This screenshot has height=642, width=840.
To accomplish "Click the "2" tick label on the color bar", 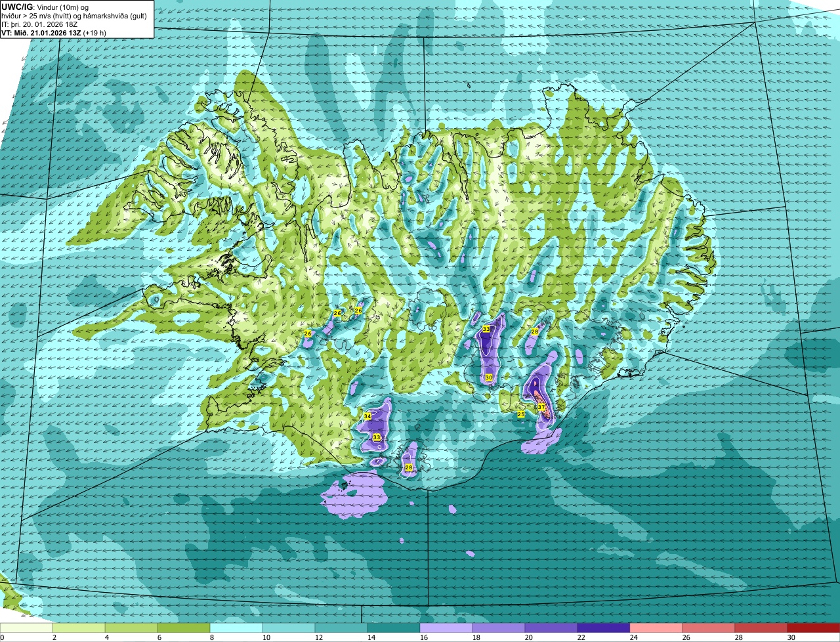I will coord(54,637).
